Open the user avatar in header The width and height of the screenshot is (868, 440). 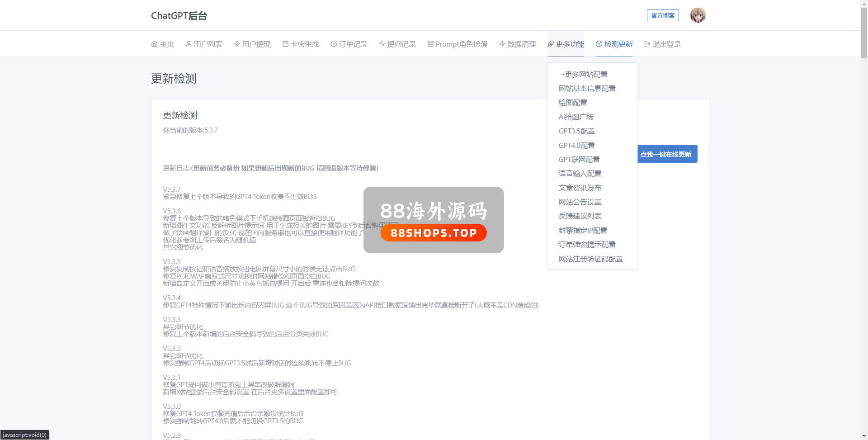click(698, 15)
